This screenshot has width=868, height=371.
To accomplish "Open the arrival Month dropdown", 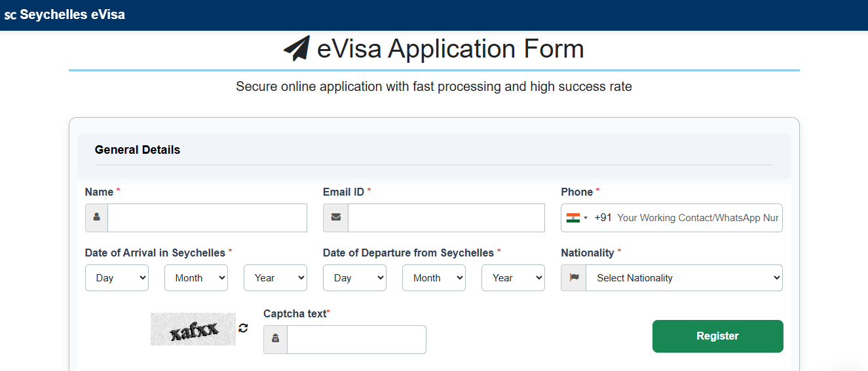I will (196, 277).
